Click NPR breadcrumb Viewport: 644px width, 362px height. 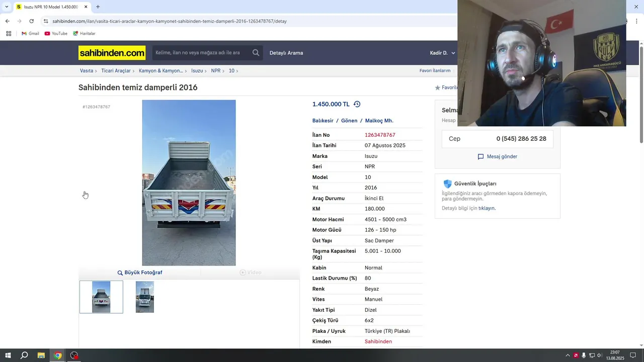click(x=216, y=71)
